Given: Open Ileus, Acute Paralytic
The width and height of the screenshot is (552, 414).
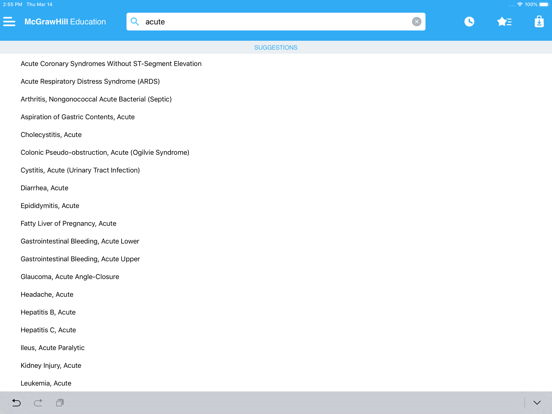Looking at the screenshot, I should [52, 348].
